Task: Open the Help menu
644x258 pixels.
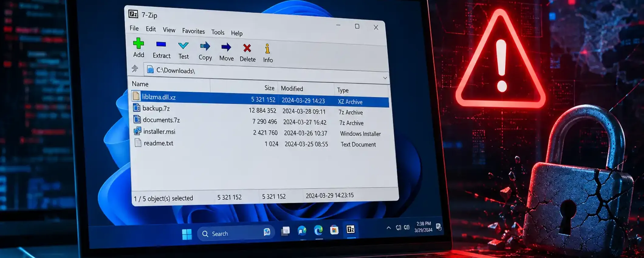Action: [x=237, y=33]
